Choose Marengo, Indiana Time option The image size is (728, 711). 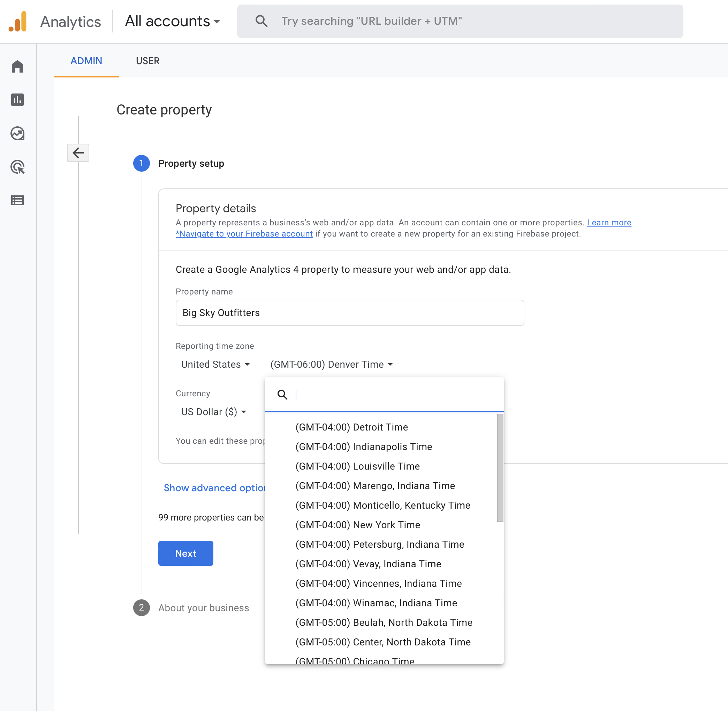coord(381,486)
